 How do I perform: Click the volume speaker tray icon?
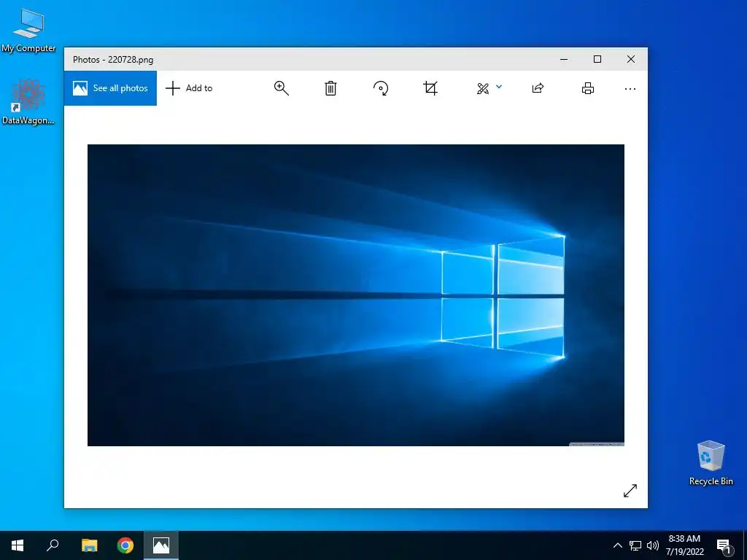click(x=653, y=545)
